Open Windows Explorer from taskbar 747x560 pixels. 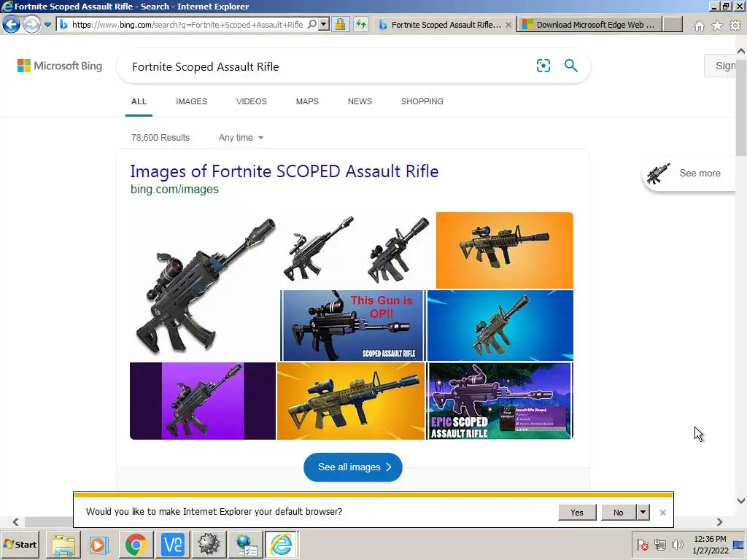tap(63, 544)
